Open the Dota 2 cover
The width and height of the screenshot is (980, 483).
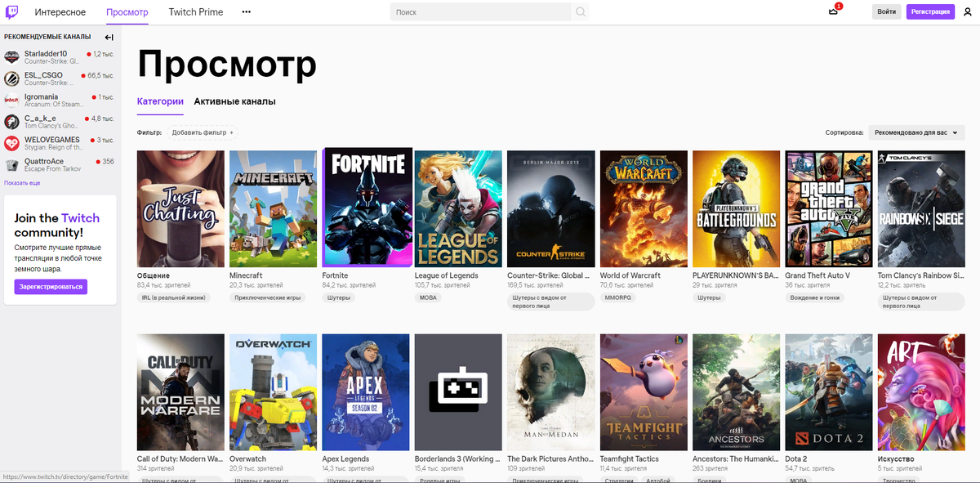click(828, 392)
